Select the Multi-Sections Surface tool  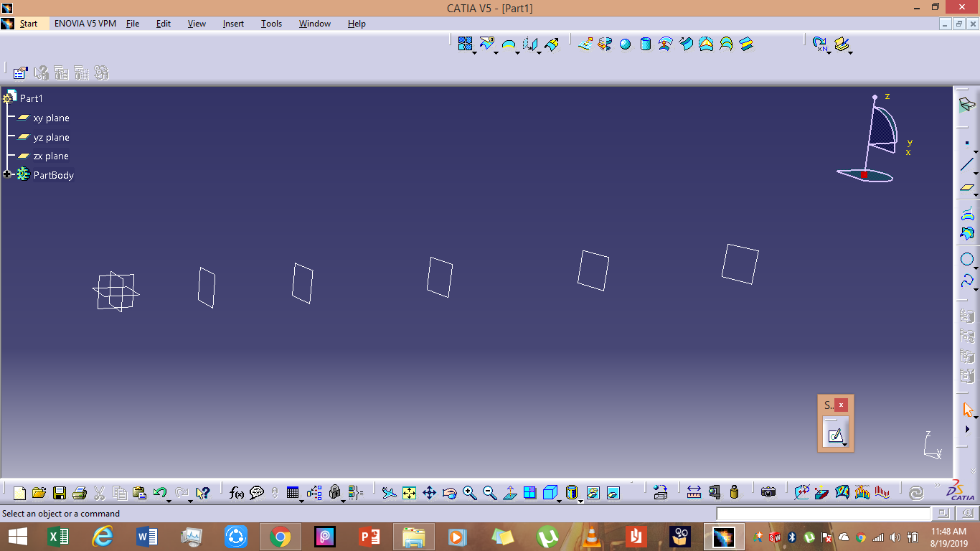point(726,44)
